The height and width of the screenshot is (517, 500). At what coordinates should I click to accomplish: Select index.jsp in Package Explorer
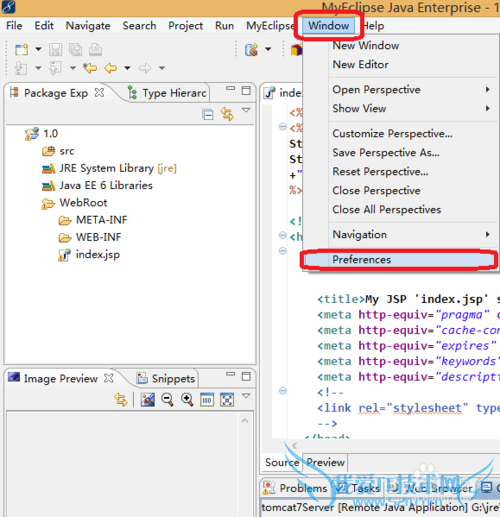coord(89,255)
